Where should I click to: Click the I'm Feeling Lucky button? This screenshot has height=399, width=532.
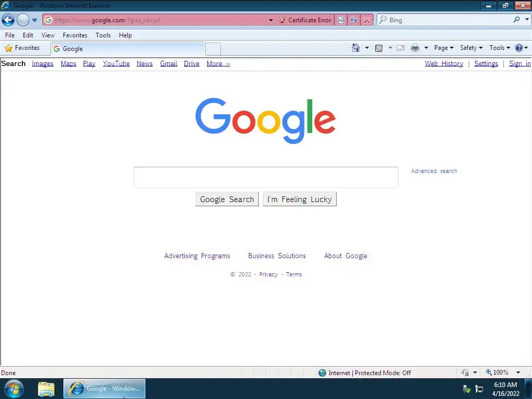pyautogui.click(x=300, y=199)
